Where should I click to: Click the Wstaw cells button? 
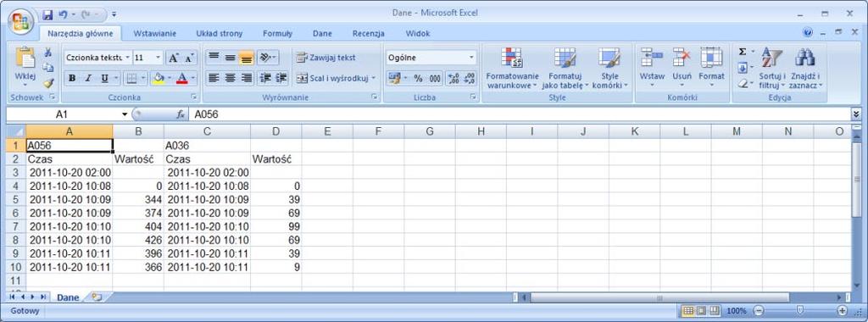652,68
